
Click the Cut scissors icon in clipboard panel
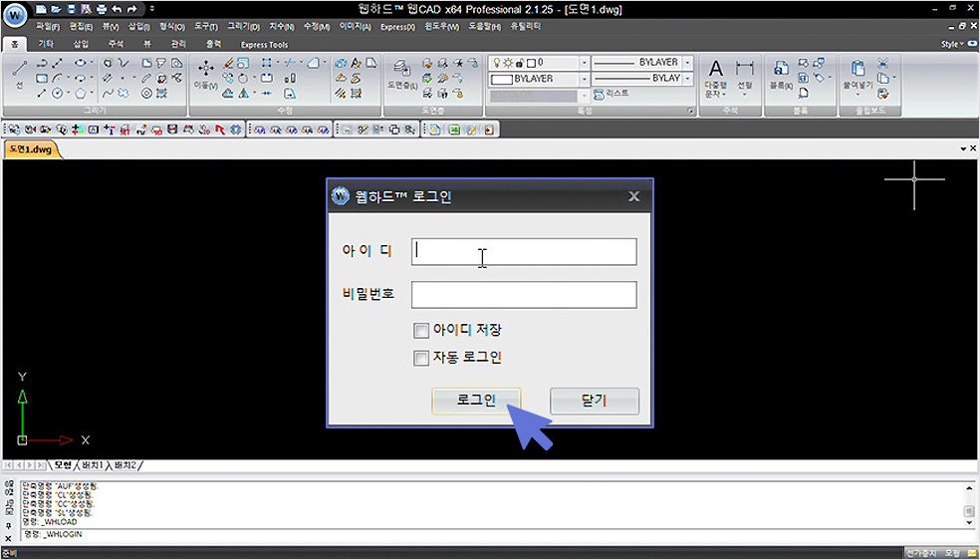882,64
